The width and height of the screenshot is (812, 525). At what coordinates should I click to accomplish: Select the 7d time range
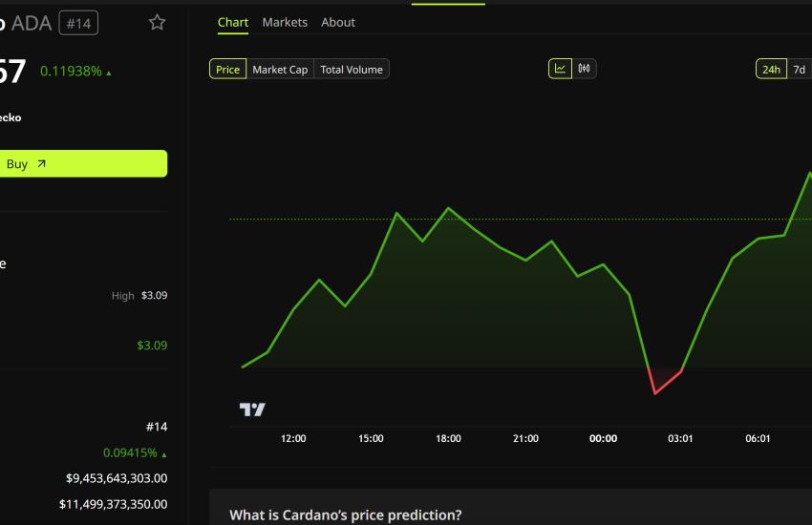pyautogui.click(x=799, y=70)
